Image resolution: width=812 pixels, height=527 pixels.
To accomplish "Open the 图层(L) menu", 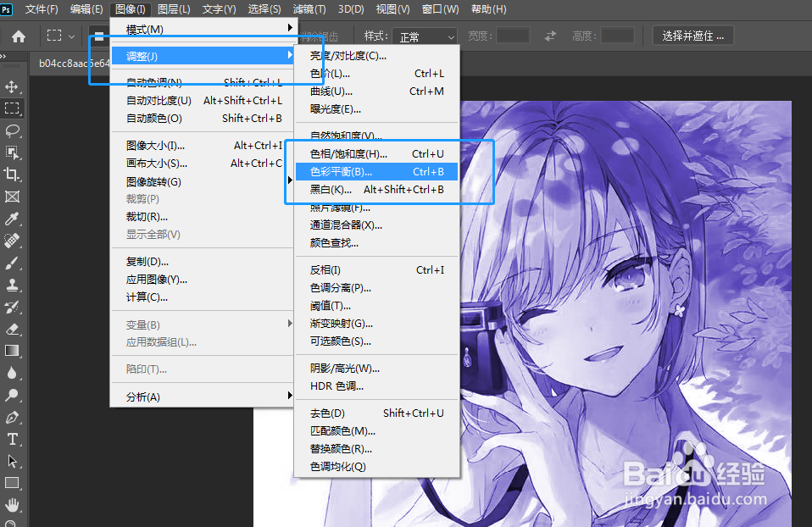I will coord(174,9).
